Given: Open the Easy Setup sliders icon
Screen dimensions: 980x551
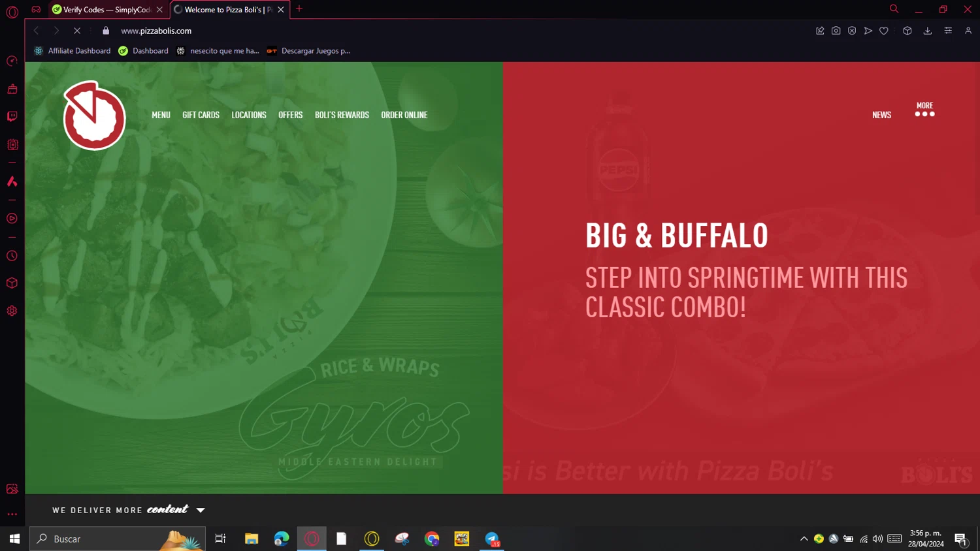Looking at the screenshot, I should (x=948, y=31).
